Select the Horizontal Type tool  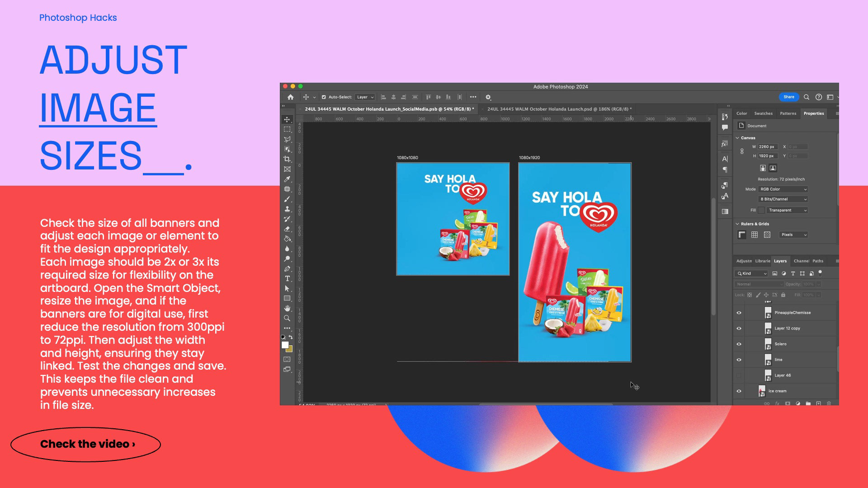click(287, 279)
